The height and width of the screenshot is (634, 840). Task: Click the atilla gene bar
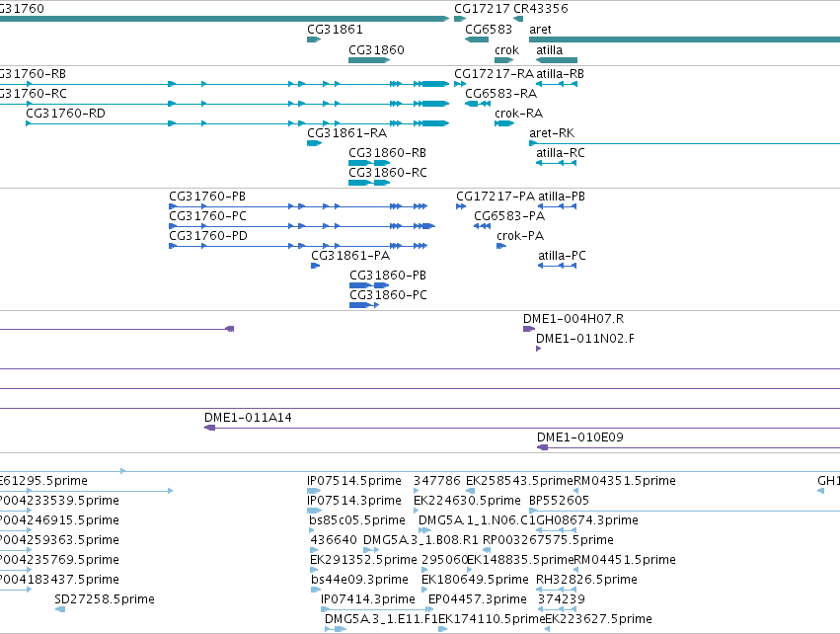click(557, 60)
